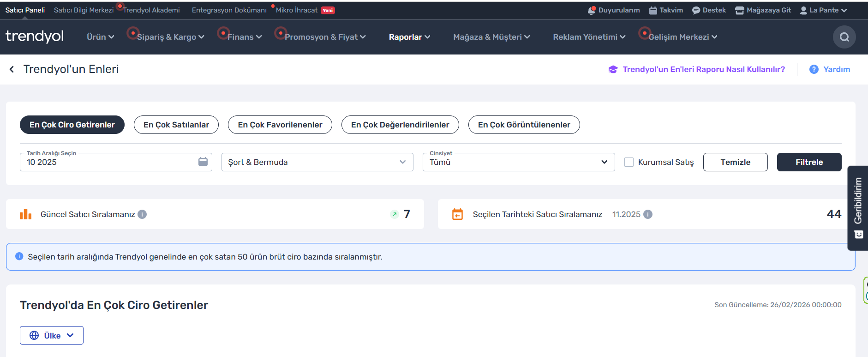Click the Trendyol'da En Çok Ciro Getirenler heading
868x357 pixels.
click(114, 305)
